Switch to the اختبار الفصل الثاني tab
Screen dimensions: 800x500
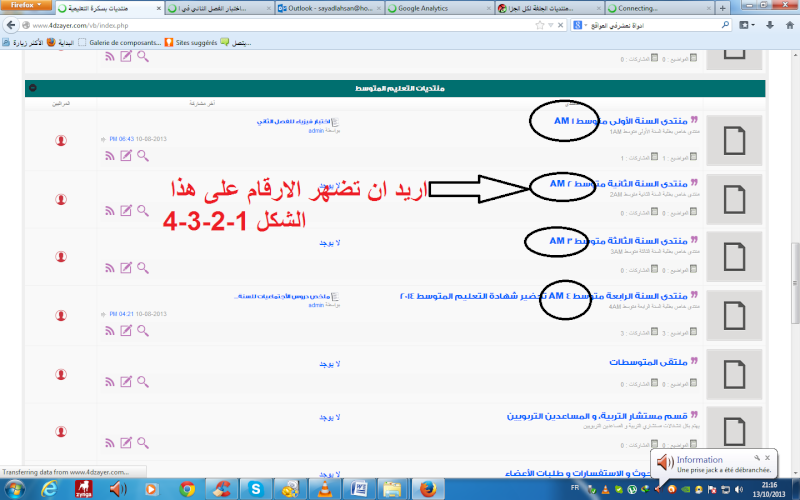[219, 8]
